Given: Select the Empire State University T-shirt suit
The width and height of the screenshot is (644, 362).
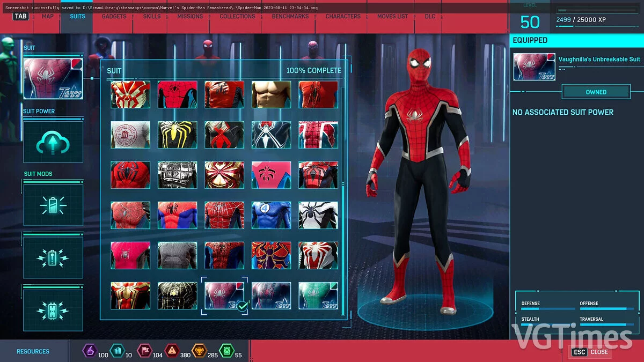Looking at the screenshot, I should coord(130,135).
